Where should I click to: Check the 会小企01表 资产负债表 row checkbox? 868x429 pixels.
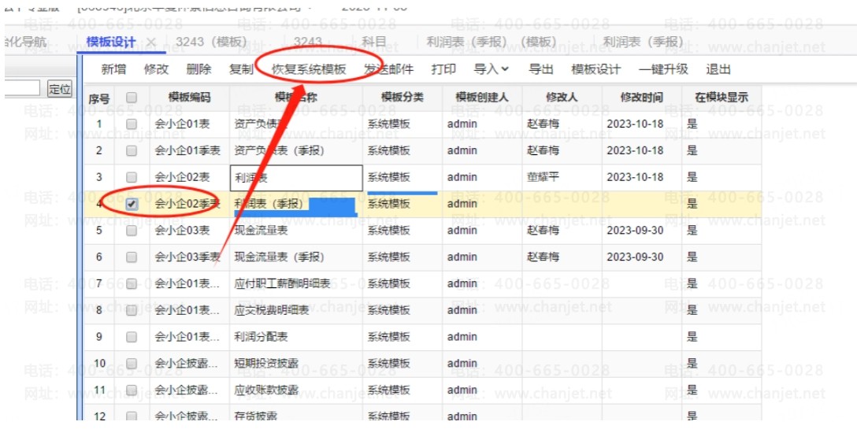tap(132, 124)
